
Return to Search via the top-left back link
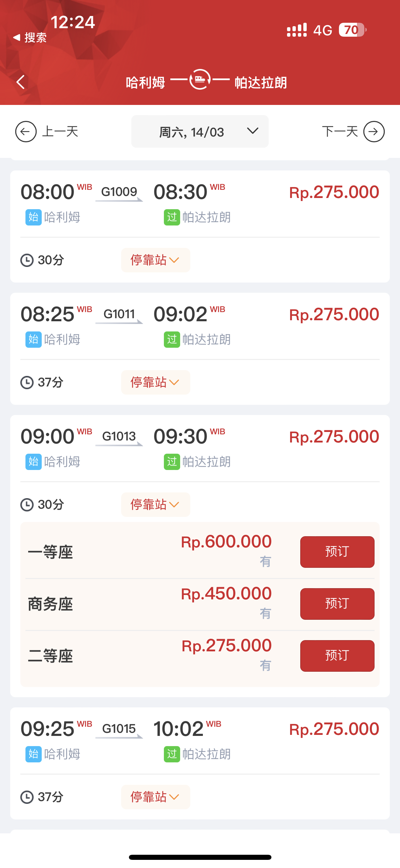click(x=30, y=37)
